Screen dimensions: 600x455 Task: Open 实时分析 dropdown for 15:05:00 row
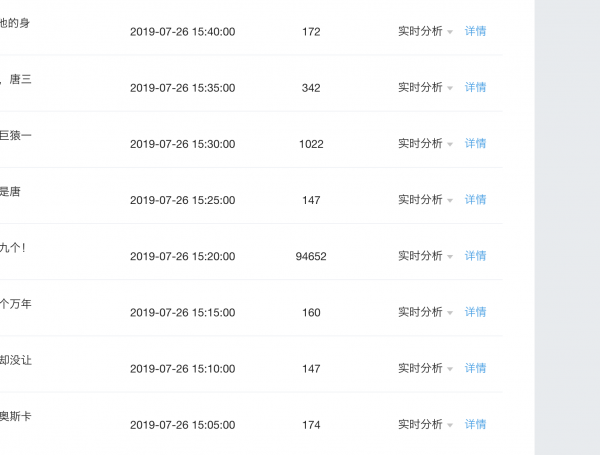click(425, 424)
